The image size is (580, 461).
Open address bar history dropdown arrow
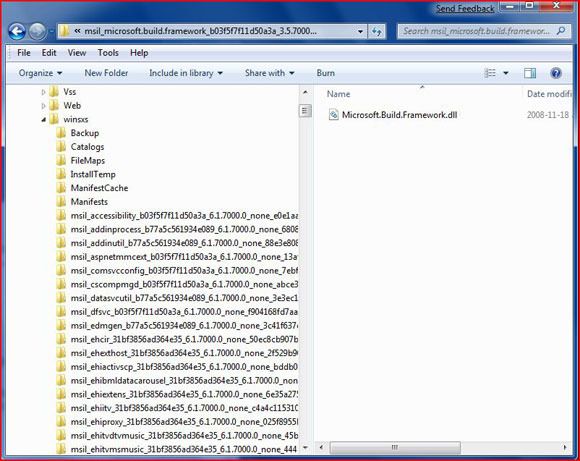click(360, 31)
